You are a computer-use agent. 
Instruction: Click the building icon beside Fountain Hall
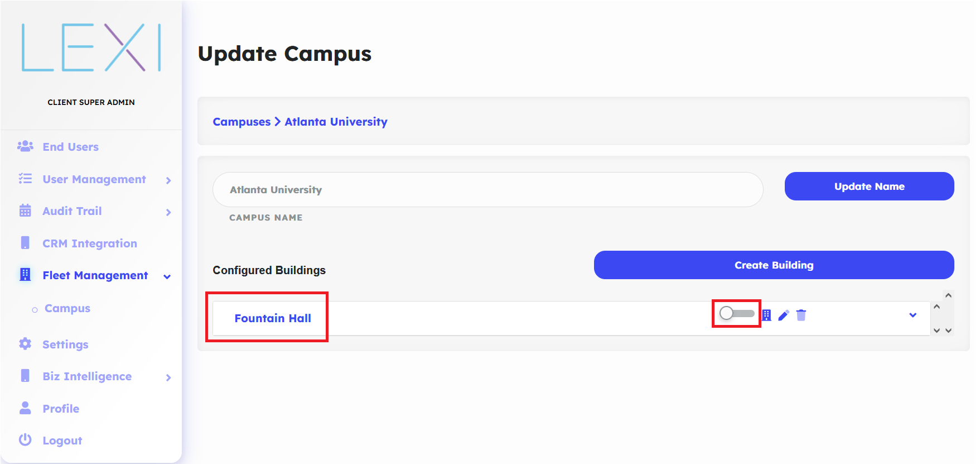tap(767, 315)
